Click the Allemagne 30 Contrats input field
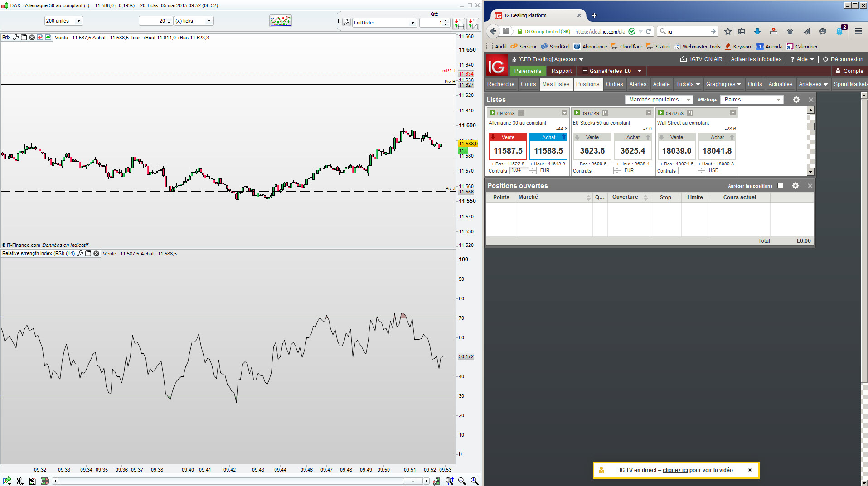The image size is (868, 486). pos(519,170)
